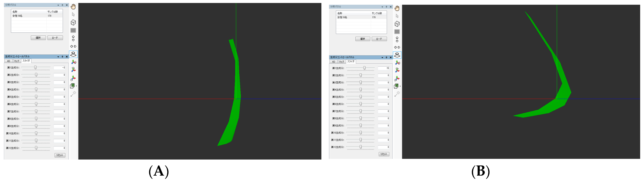
Task: Select the hand pan tool in screenshot B
Action: (397, 8)
